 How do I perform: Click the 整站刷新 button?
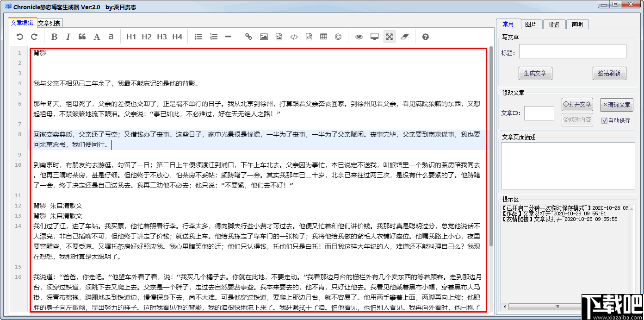click(609, 73)
